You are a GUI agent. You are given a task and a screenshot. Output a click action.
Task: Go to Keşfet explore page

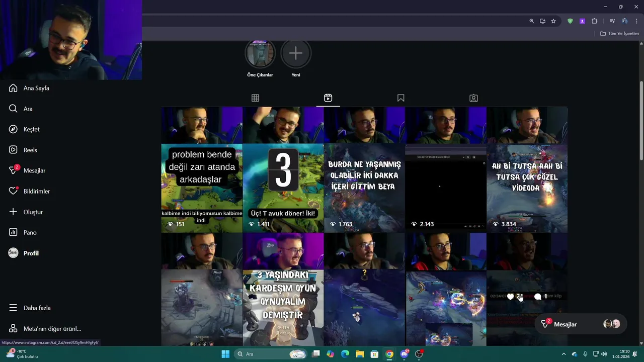24,129
